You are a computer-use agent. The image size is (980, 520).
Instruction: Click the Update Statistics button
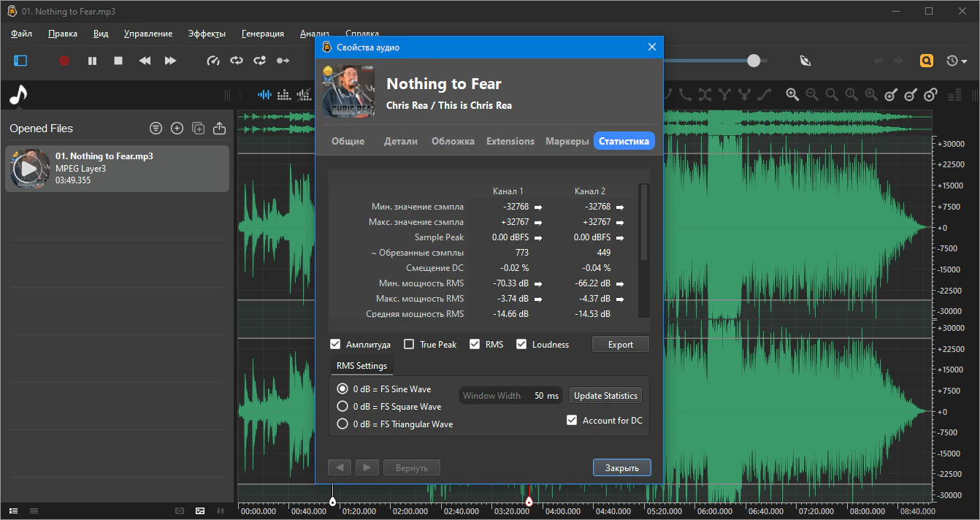[x=605, y=396]
